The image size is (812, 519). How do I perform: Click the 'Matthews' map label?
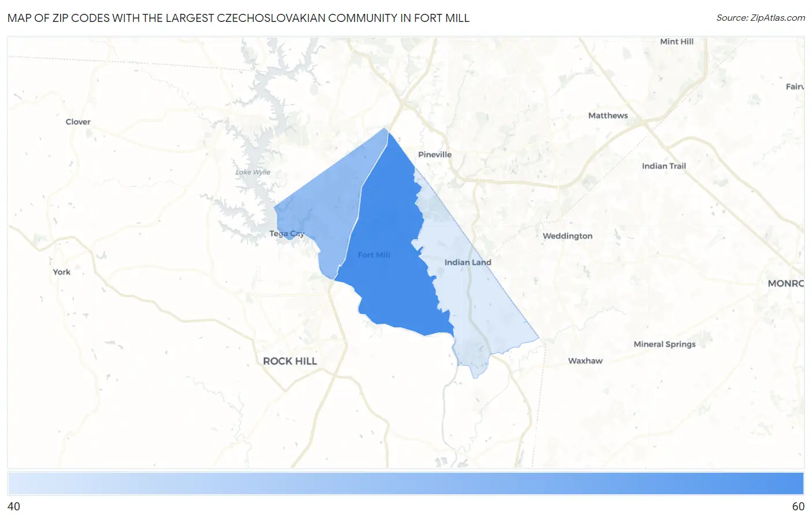tap(608, 115)
